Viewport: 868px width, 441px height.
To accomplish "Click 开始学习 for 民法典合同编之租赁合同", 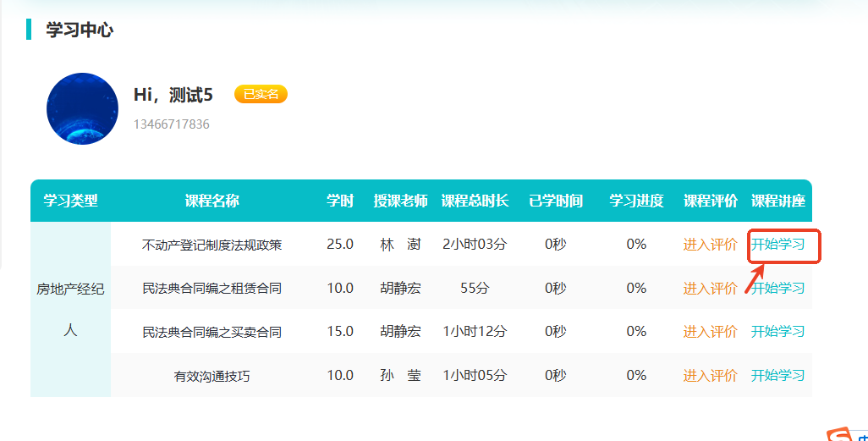I will [x=777, y=288].
